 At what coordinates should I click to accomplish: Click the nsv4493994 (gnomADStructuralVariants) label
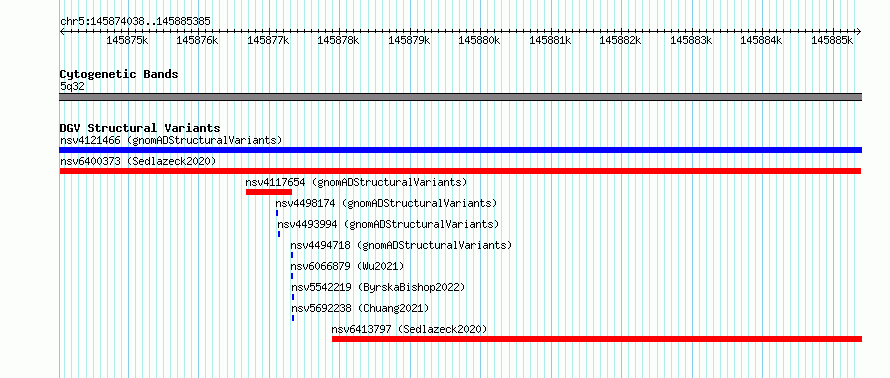click(x=388, y=224)
